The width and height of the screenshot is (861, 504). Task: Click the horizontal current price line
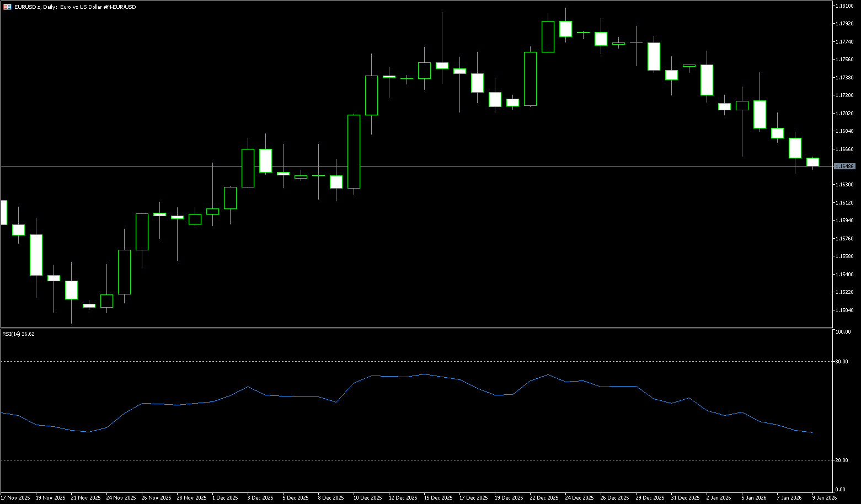[x=441, y=166]
